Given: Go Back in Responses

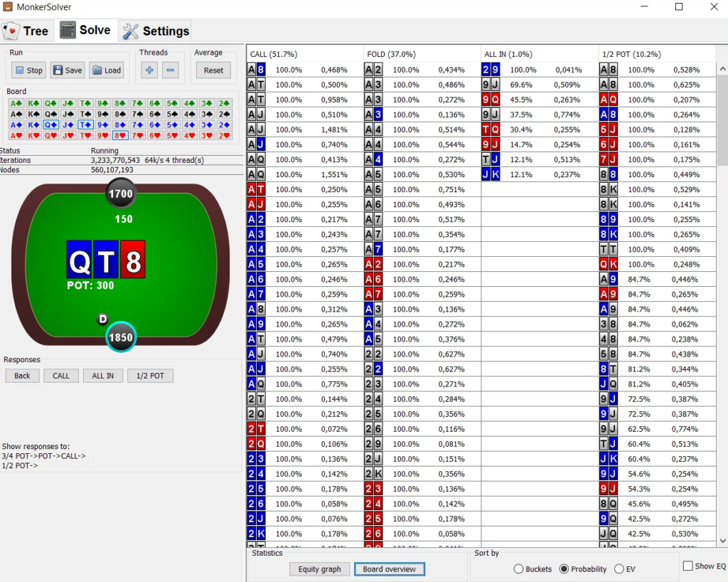Looking at the screenshot, I should 22,376.
